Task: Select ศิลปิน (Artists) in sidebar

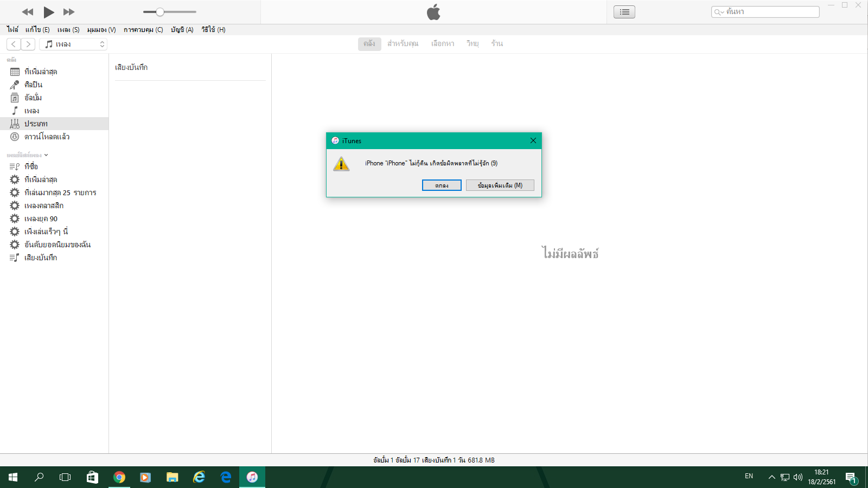Action: pyautogui.click(x=54, y=85)
